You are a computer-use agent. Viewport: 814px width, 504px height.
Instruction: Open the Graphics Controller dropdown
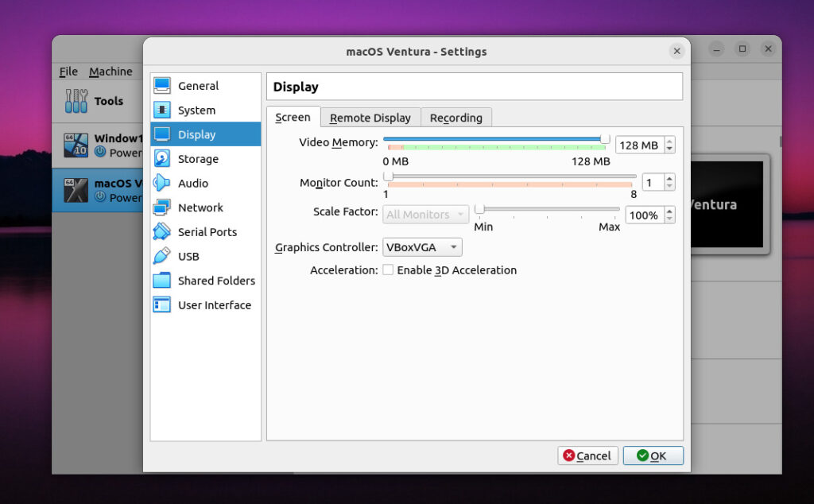[422, 247]
